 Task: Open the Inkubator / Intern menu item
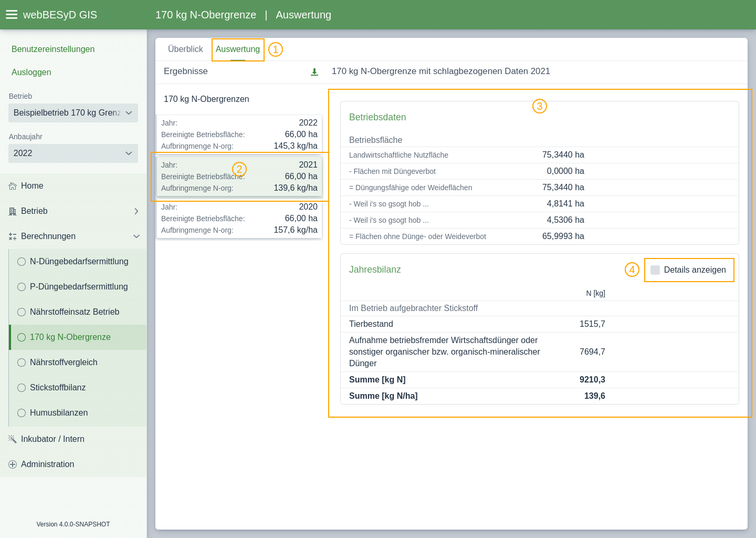pos(73,439)
